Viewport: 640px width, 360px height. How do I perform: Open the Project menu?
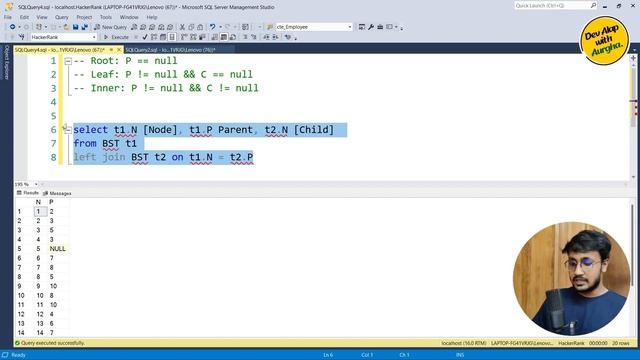click(84, 17)
